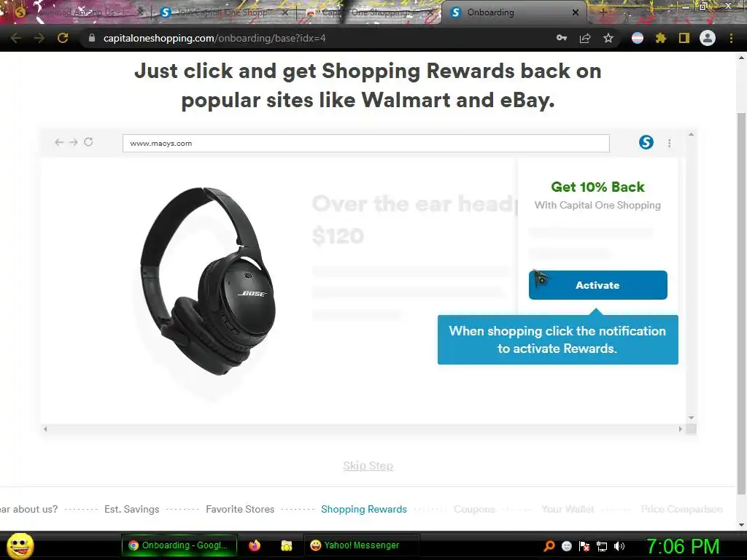Screen dimensions: 747x560
Task: Click the Activate button
Action: pyautogui.click(x=598, y=285)
